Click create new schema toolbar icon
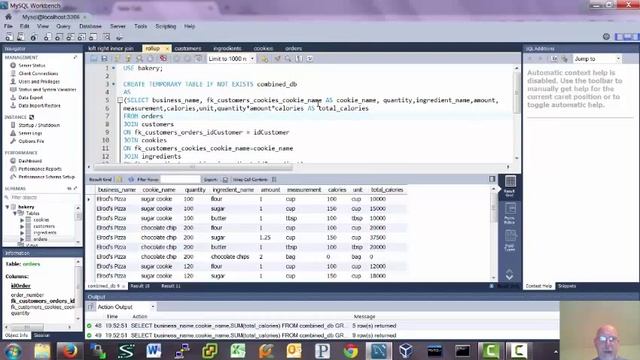The image size is (640, 360). 47,37
